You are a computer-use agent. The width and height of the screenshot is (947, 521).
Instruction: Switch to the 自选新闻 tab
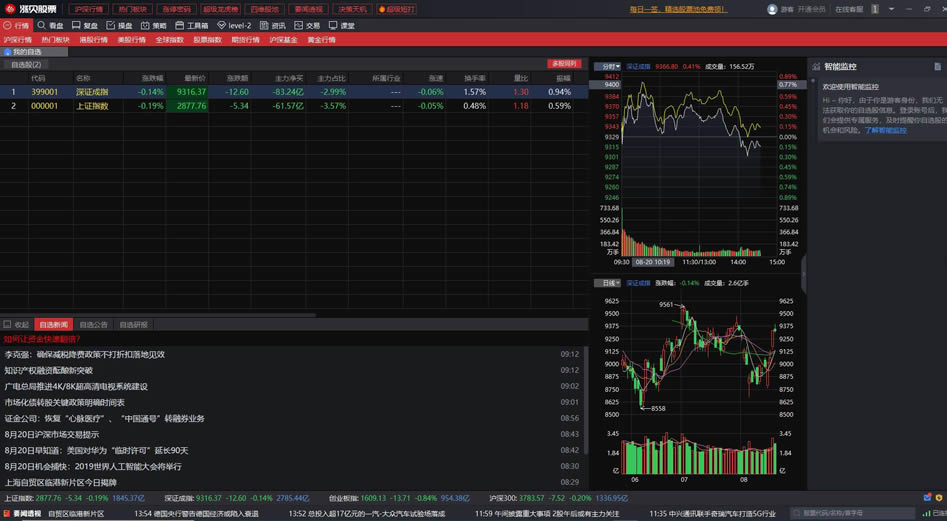(54, 325)
